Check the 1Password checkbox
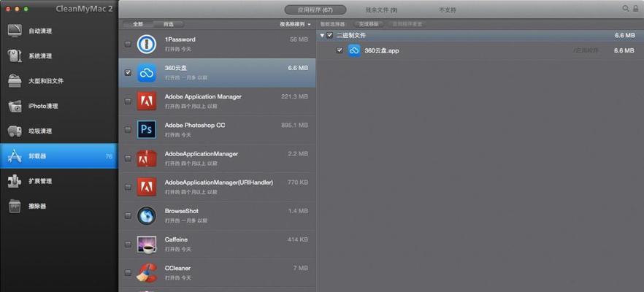This screenshot has height=292, width=644. coord(129,44)
